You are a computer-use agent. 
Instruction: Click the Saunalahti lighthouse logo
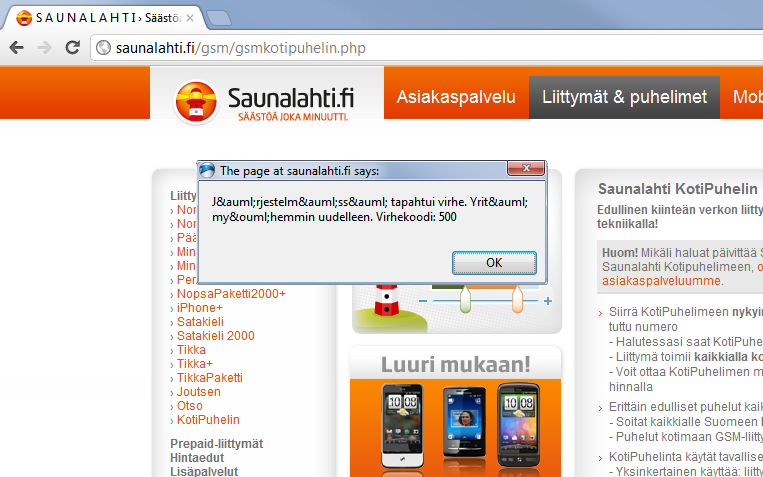click(x=196, y=102)
